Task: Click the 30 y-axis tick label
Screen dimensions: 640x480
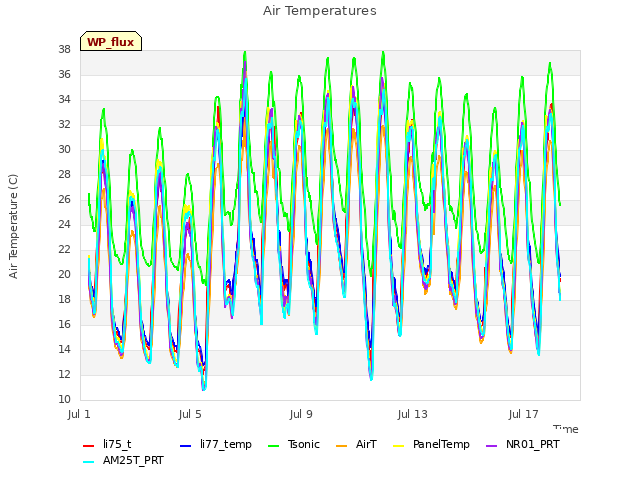Action: [x=64, y=150]
